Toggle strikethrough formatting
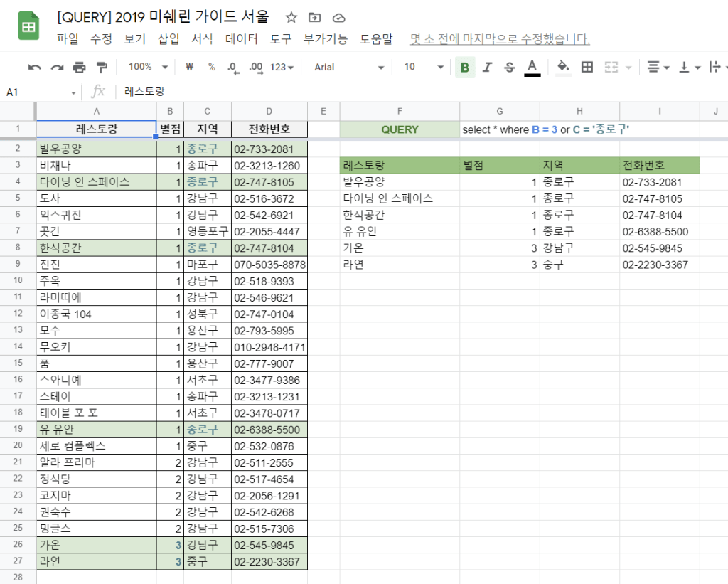 (x=509, y=67)
